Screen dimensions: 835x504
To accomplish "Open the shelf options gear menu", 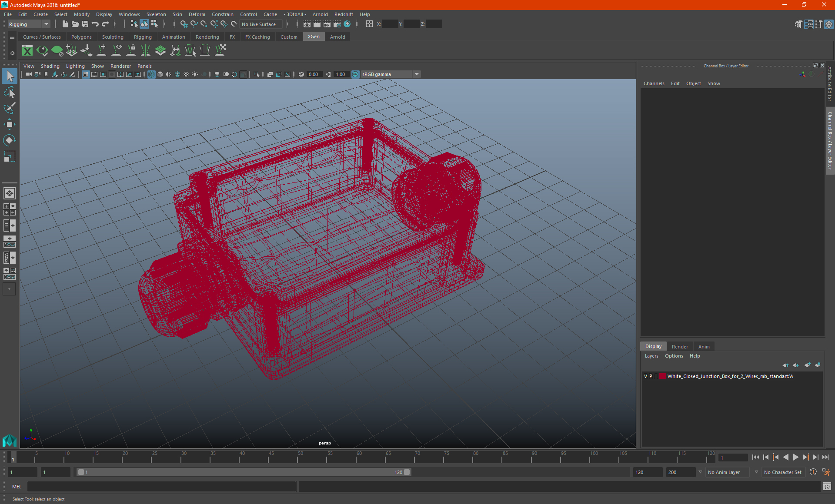I will click(x=12, y=53).
